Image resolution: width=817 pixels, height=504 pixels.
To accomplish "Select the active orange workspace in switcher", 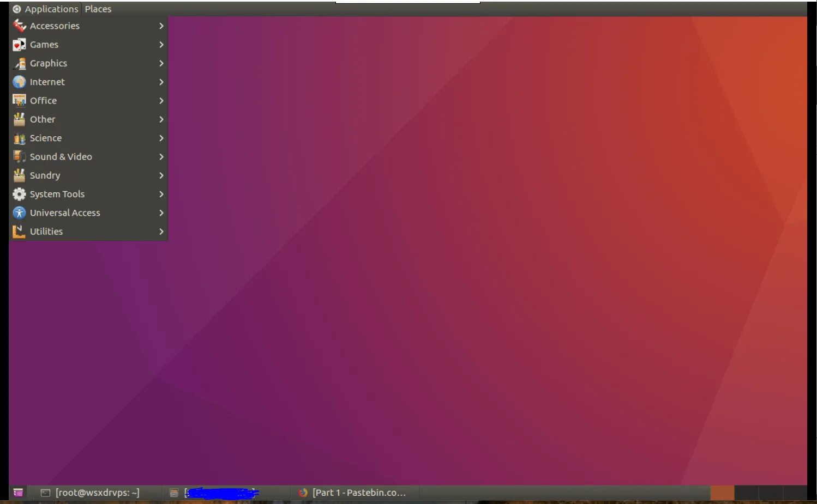I will point(722,493).
